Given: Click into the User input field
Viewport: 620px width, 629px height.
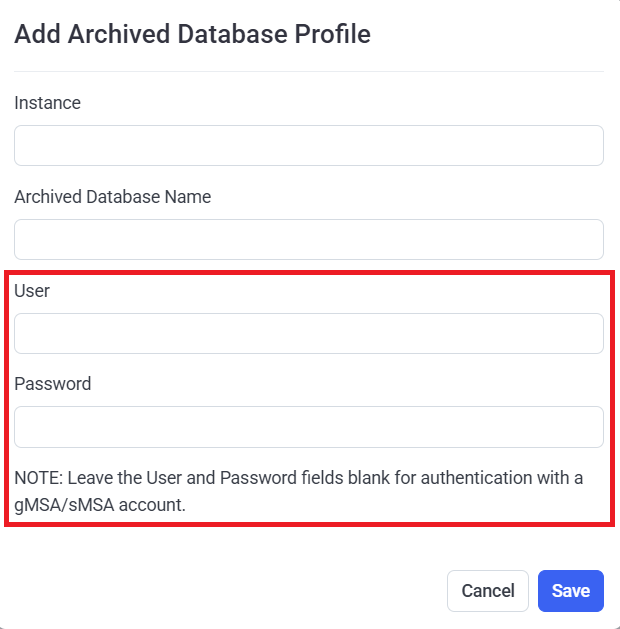Looking at the screenshot, I should pos(308,333).
